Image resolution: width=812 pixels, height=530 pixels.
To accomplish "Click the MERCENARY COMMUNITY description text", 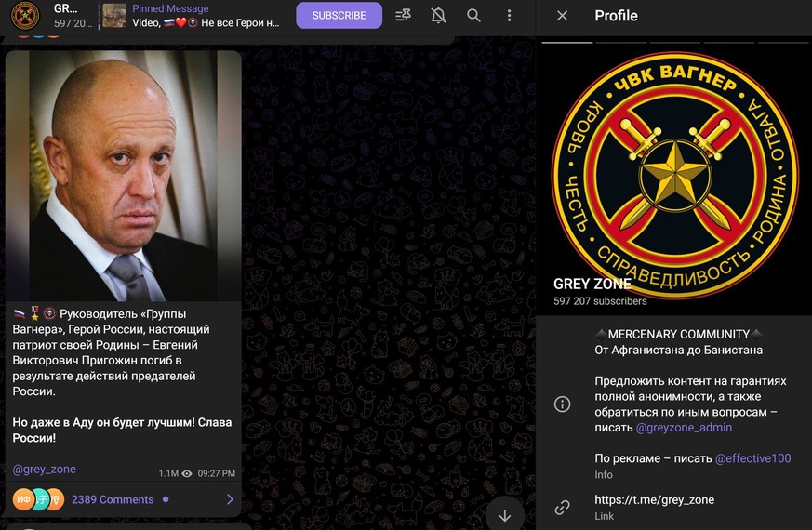I will tap(678, 335).
